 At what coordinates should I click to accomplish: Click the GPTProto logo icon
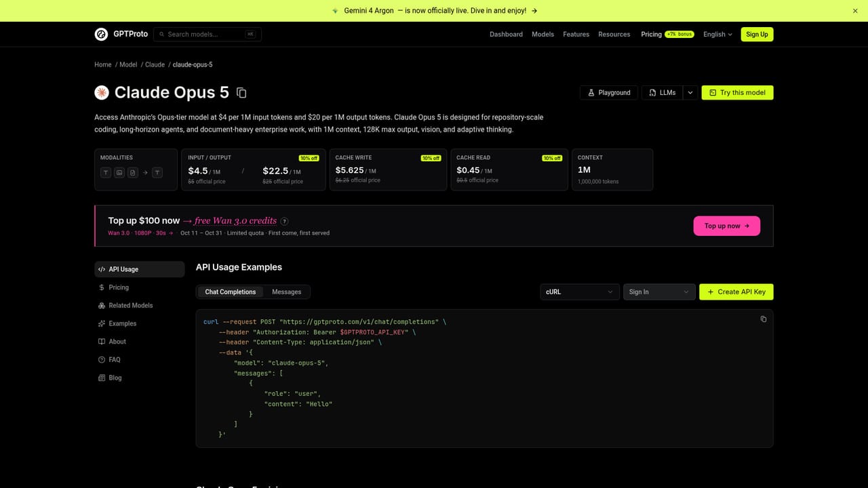coord(101,34)
